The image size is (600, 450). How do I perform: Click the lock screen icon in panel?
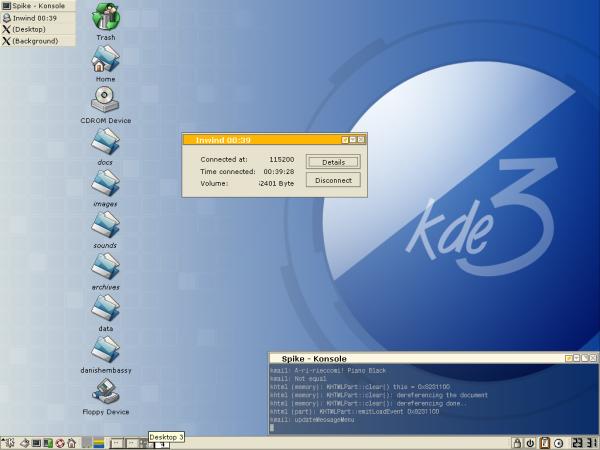click(x=517, y=443)
